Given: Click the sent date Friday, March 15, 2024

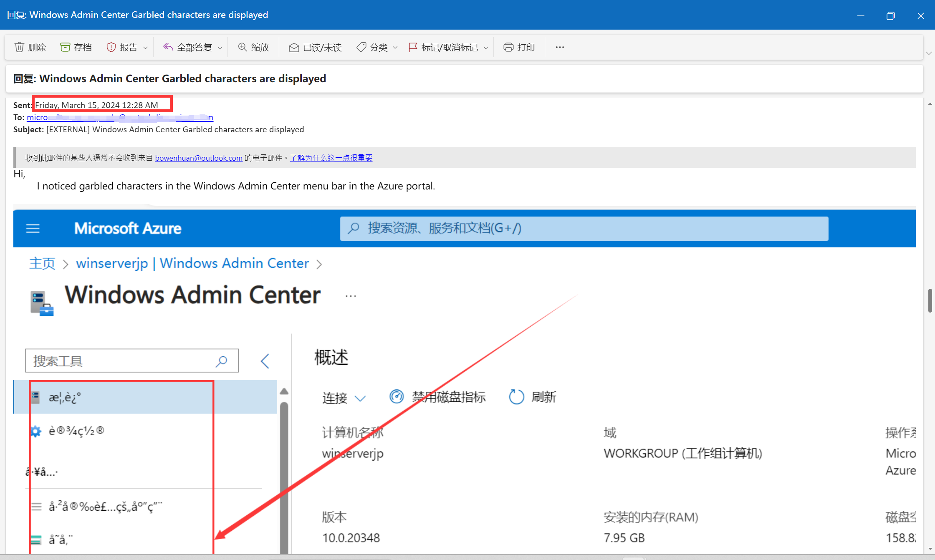Looking at the screenshot, I should pyautogui.click(x=96, y=105).
